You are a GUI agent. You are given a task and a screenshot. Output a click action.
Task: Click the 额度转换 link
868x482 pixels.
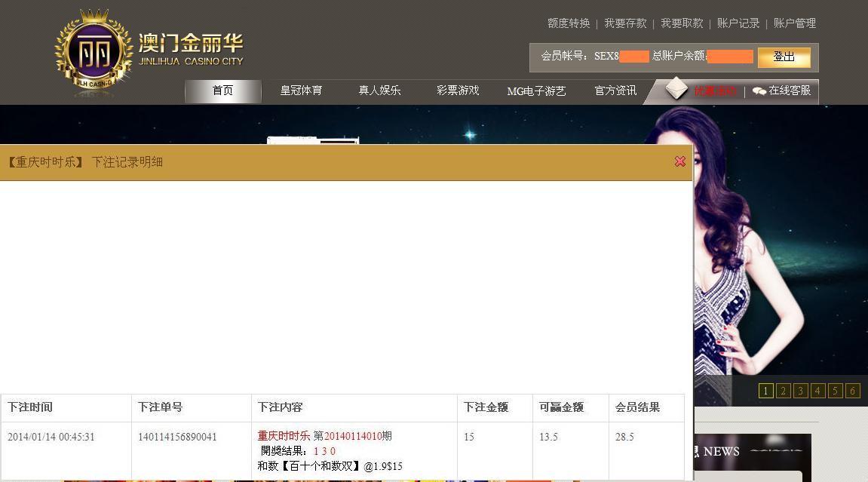click(x=569, y=23)
